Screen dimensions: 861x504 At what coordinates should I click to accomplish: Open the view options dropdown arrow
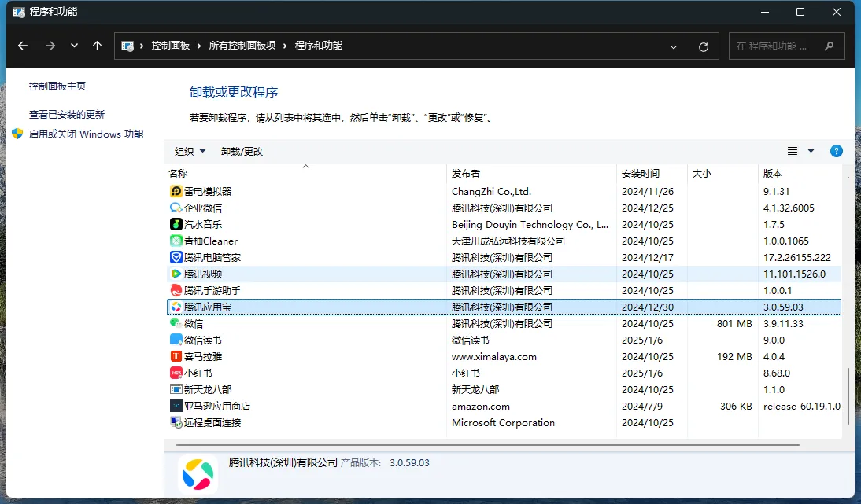(811, 152)
